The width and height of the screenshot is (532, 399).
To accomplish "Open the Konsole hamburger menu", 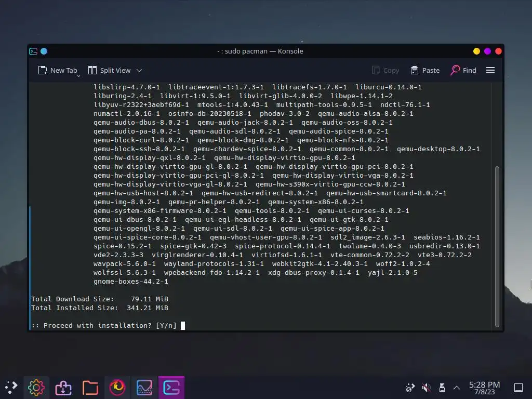I will click(x=490, y=70).
